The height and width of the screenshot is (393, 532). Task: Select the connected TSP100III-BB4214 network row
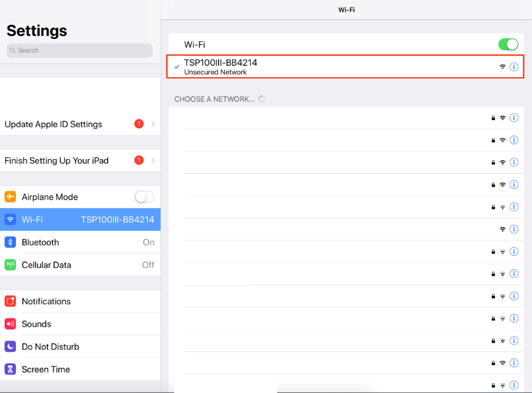point(345,66)
